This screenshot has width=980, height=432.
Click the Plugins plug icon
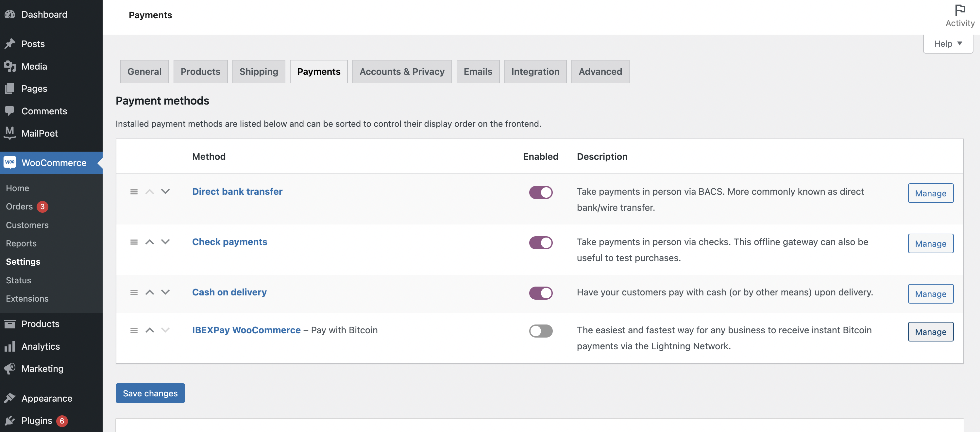(x=10, y=420)
